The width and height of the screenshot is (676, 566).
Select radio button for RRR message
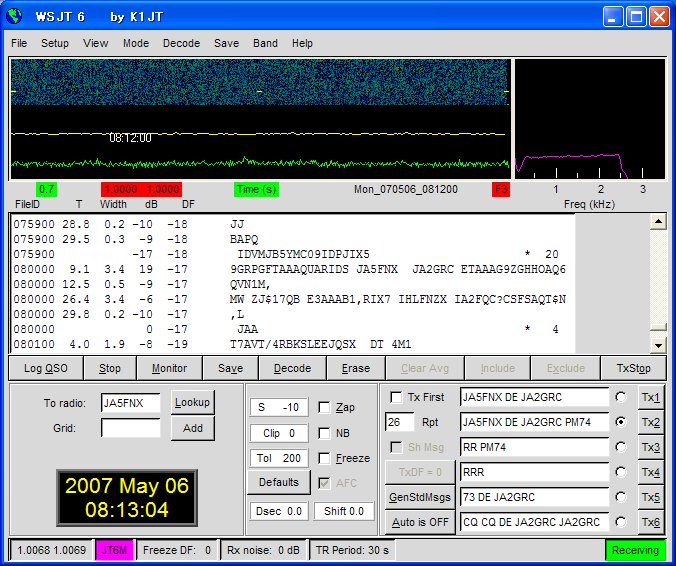pos(620,472)
